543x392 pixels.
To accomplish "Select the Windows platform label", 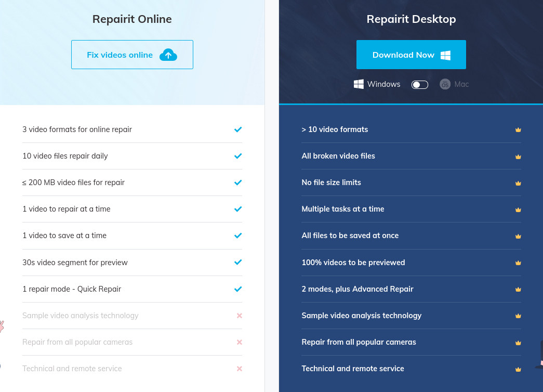I will click(383, 84).
